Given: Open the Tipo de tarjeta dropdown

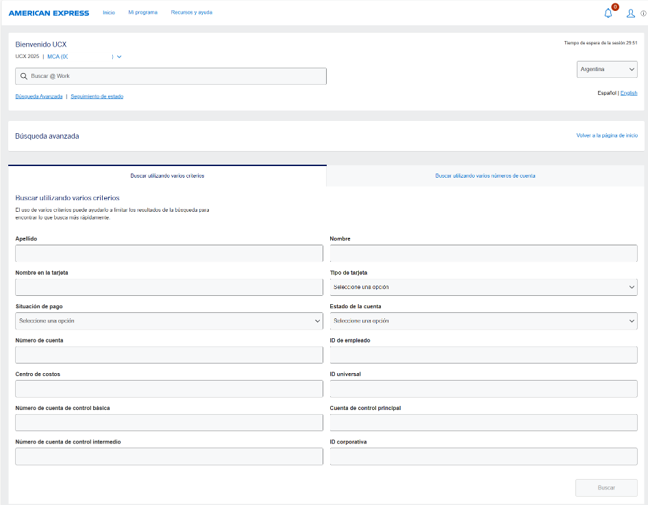Looking at the screenshot, I should 484,287.
